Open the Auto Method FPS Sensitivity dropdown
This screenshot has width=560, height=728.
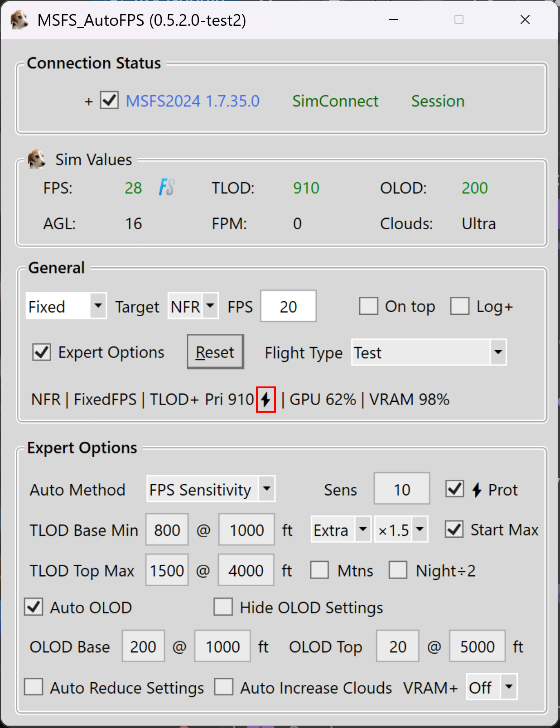[211, 489]
